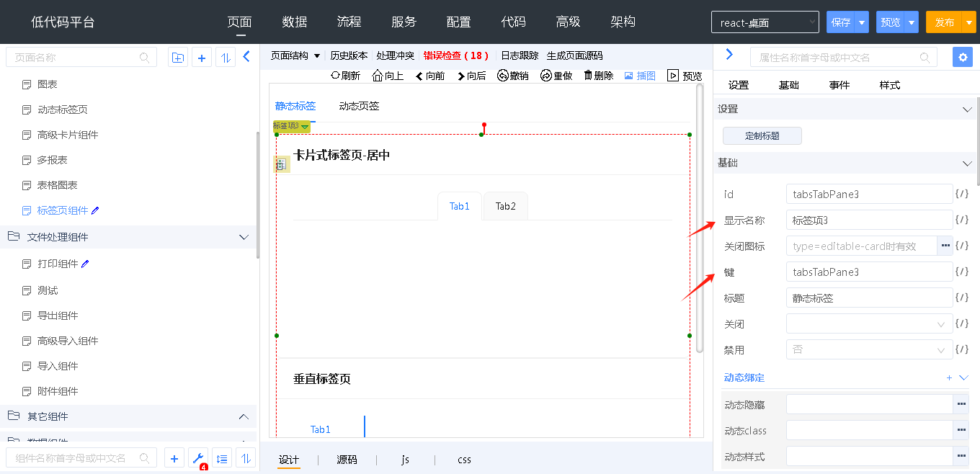Open the 页面结构 dropdown
Image resolution: width=980 pixels, height=474 pixels.
[295, 55]
